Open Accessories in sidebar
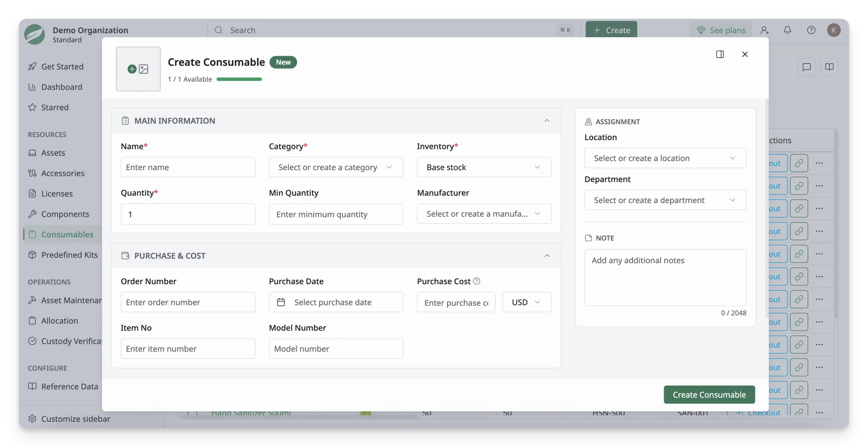This screenshot has width=868, height=447. tap(63, 173)
